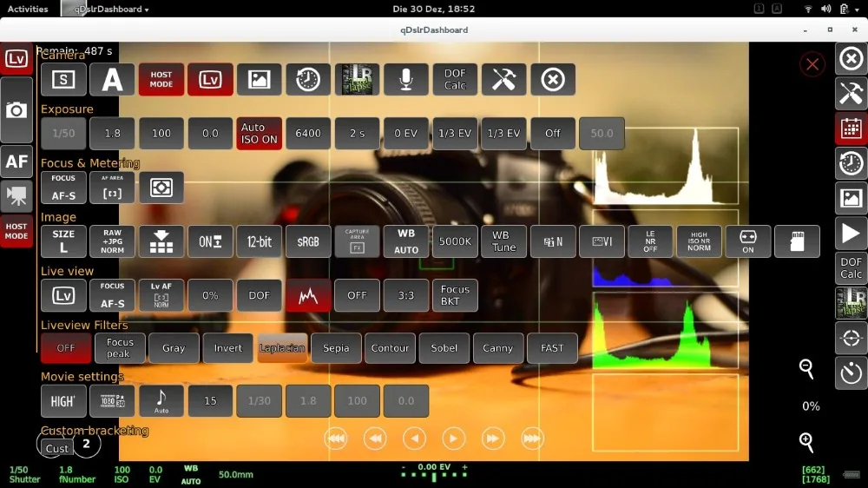The width and height of the screenshot is (868, 488).
Task: Open the 6400 max ISO selector
Action: [x=308, y=134]
